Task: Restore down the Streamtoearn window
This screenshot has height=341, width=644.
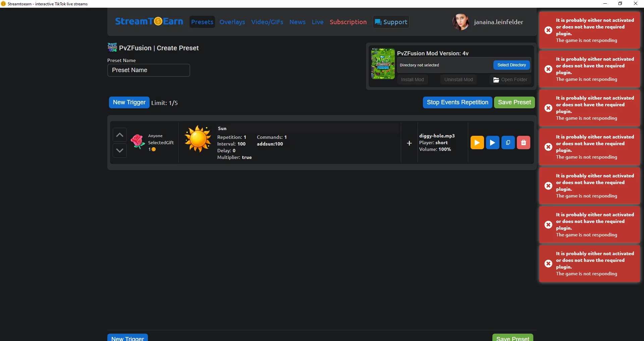Action: 620,4
